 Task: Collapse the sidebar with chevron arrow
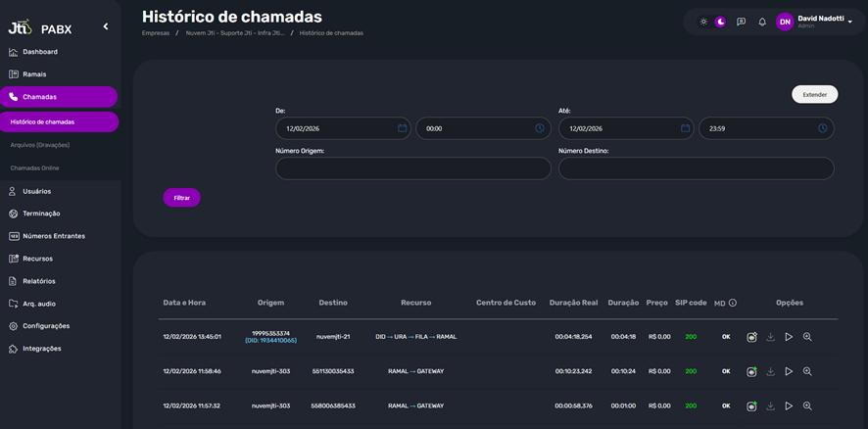tap(106, 26)
